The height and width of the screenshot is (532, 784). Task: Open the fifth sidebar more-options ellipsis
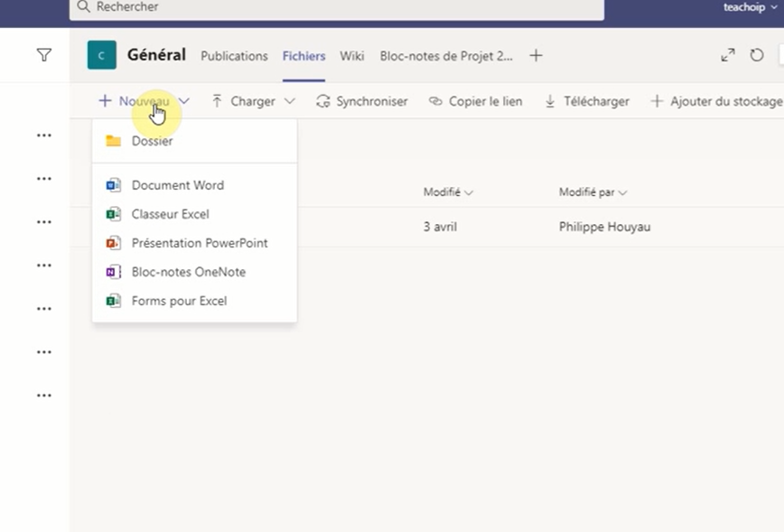tap(44, 309)
